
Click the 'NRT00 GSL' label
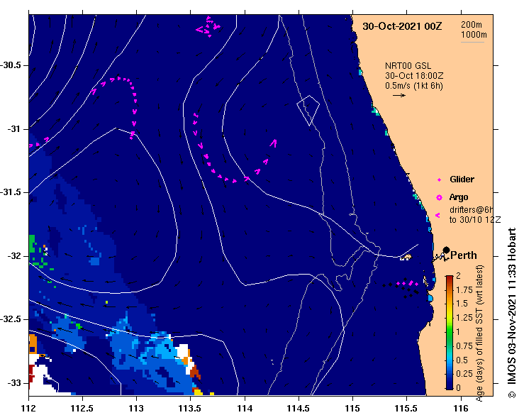click(408, 66)
